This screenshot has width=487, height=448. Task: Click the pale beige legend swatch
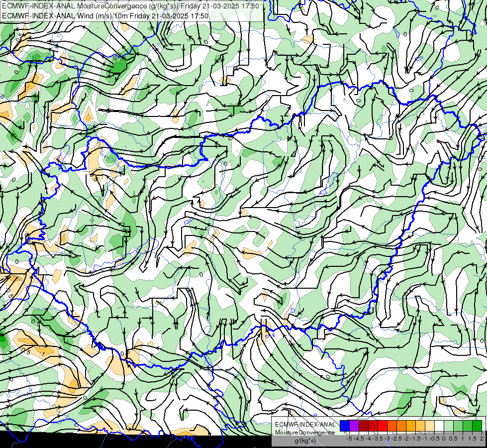pos(430,426)
